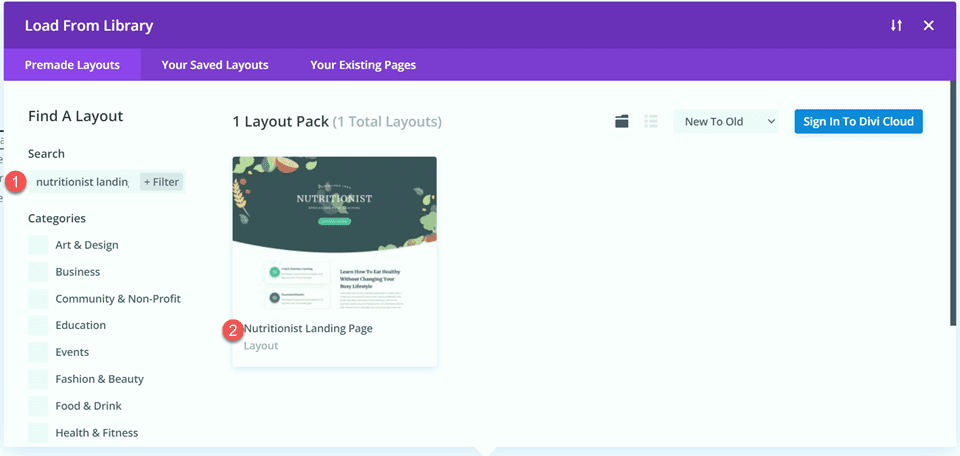Open the Premade Layouts tab
This screenshot has width=960, height=456.
click(72, 65)
